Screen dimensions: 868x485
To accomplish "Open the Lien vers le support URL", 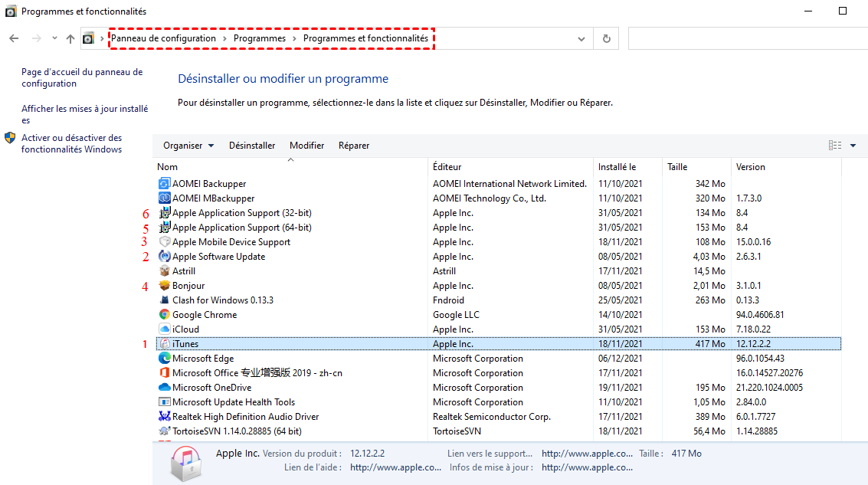I will pyautogui.click(x=587, y=453).
